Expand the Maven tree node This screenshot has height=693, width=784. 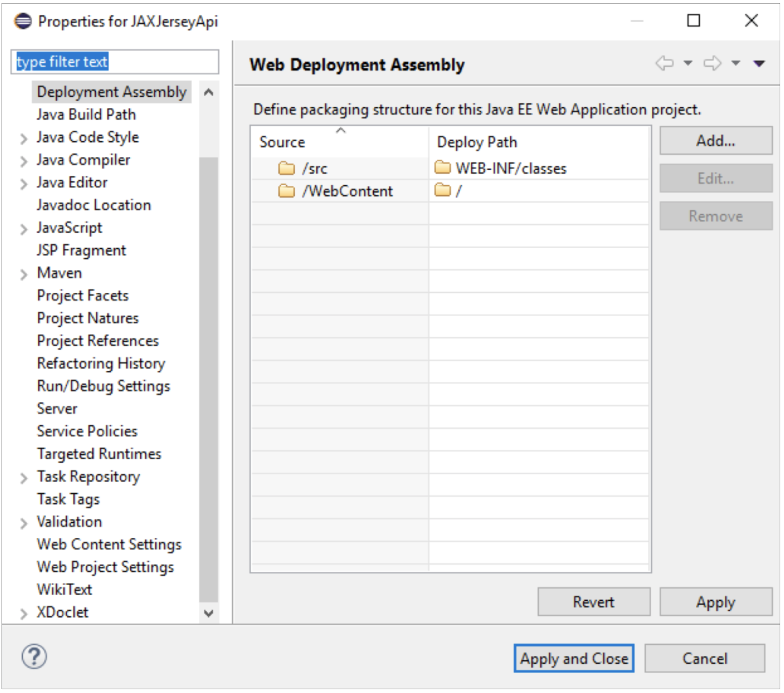point(24,274)
